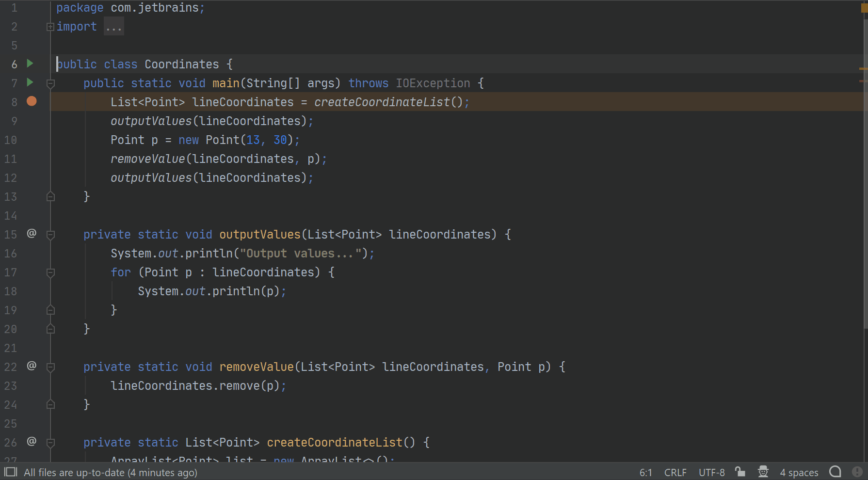Screen dimensions: 868x480
Task: Open the 4 spaces indentation menu
Action: click(x=799, y=471)
